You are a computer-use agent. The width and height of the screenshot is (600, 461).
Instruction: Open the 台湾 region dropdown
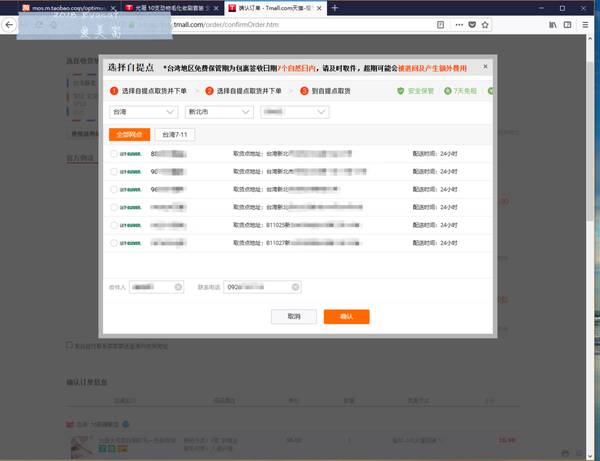point(143,112)
